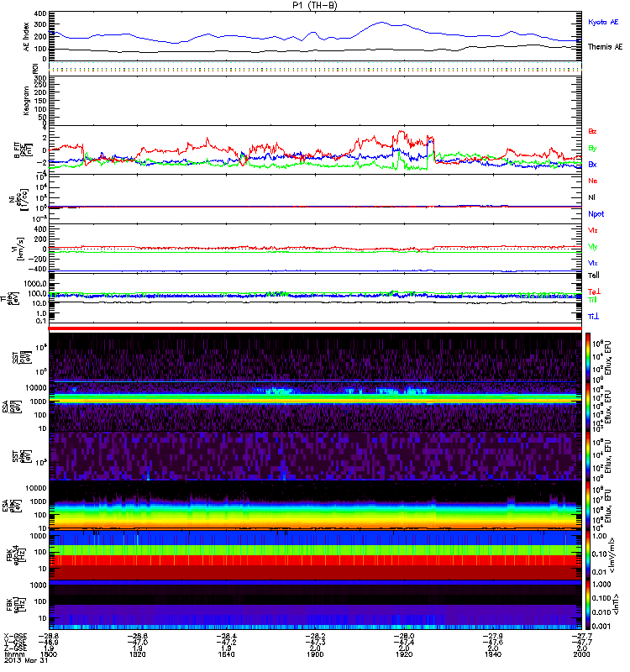Image resolution: width=630 pixels, height=672 pixels.
Task: Click the "ROI" axis label
Action: tap(35, 68)
